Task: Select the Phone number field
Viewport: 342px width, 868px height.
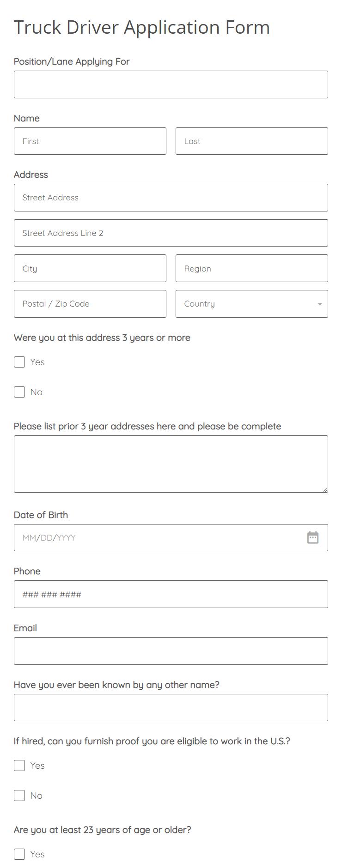Action: [x=171, y=594]
